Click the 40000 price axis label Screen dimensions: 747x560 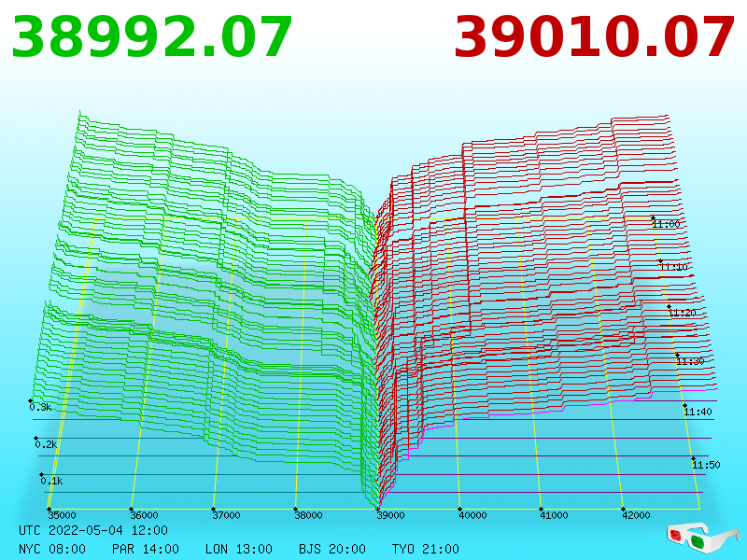point(473,515)
